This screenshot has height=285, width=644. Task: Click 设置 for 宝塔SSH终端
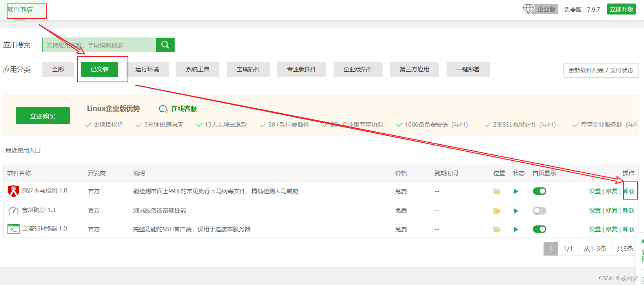click(595, 229)
